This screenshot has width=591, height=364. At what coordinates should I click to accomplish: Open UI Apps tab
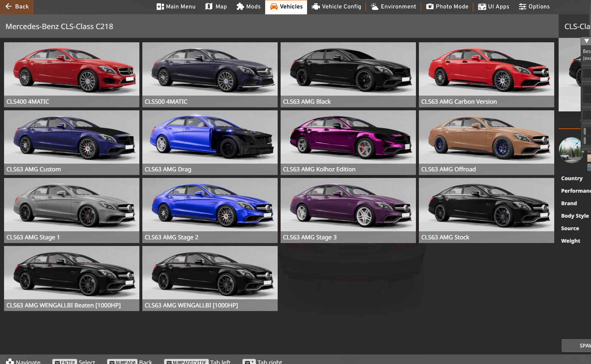(x=494, y=7)
